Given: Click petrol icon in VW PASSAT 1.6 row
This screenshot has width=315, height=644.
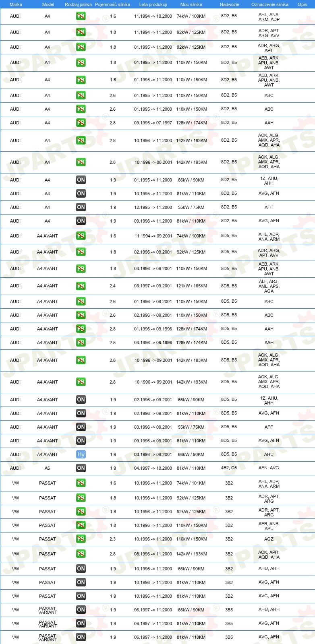Looking at the screenshot, I should coord(81,483).
